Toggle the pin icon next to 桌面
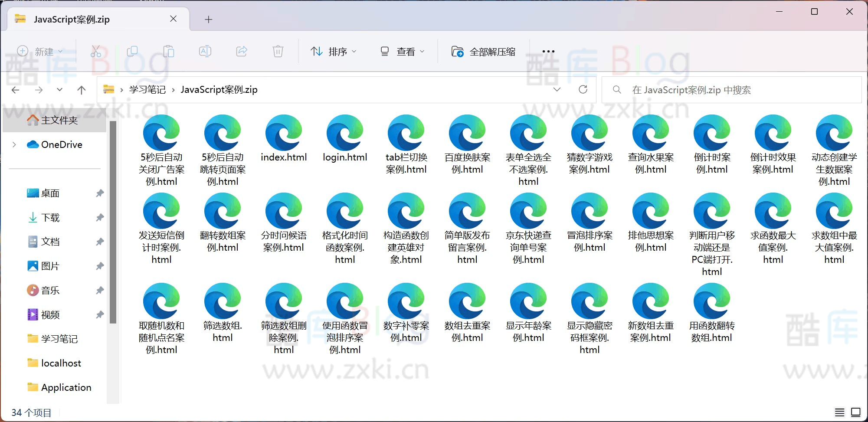This screenshot has height=422, width=868. [x=99, y=193]
